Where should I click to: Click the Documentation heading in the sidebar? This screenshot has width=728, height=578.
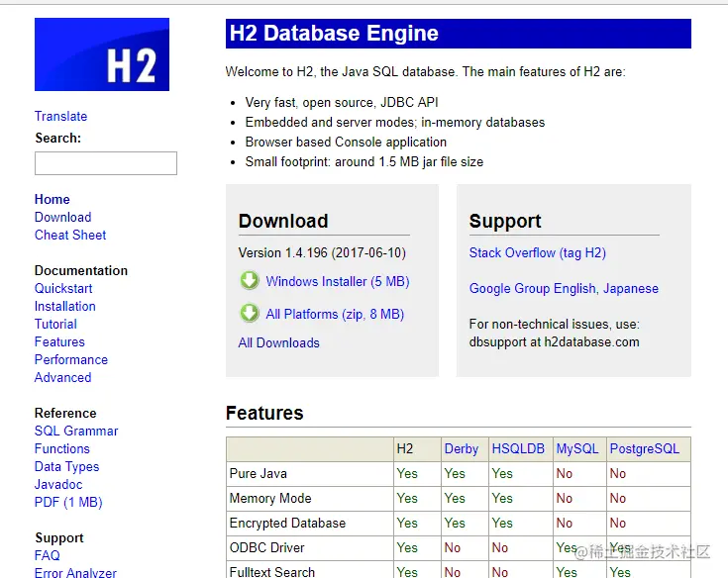click(x=81, y=270)
